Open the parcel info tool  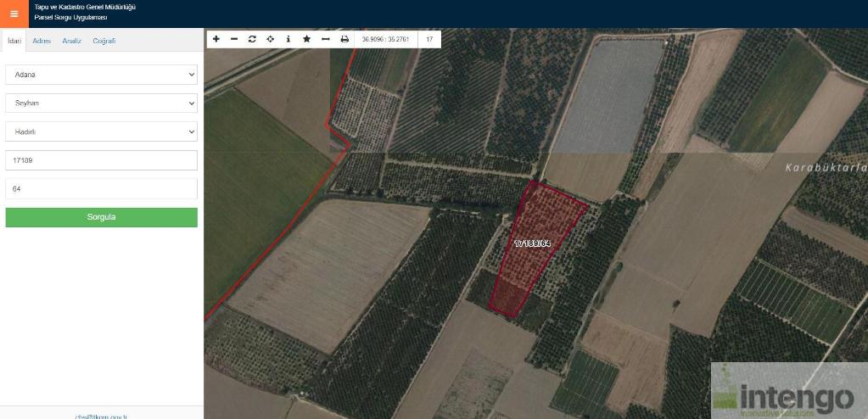[x=288, y=39]
